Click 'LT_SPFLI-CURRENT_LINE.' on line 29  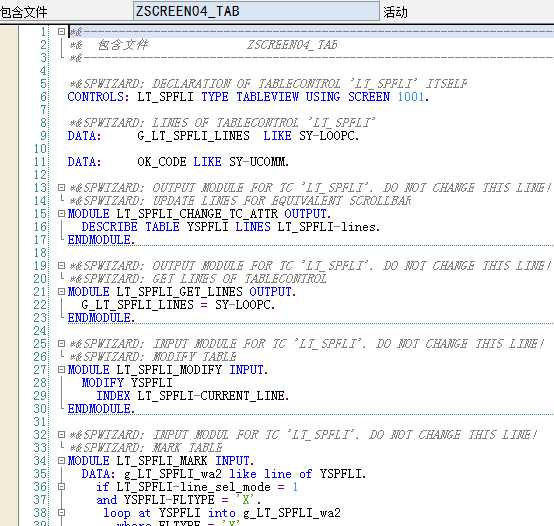coord(213,396)
